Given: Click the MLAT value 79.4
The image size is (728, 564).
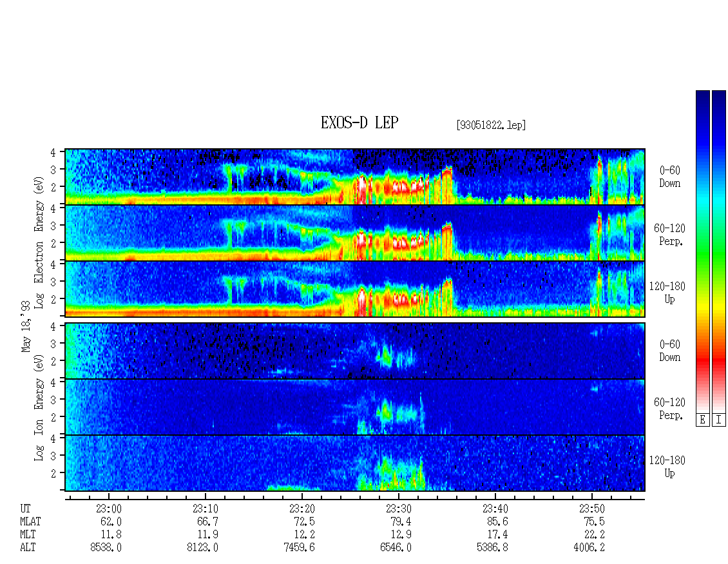Looking at the screenshot, I should coord(401,521).
